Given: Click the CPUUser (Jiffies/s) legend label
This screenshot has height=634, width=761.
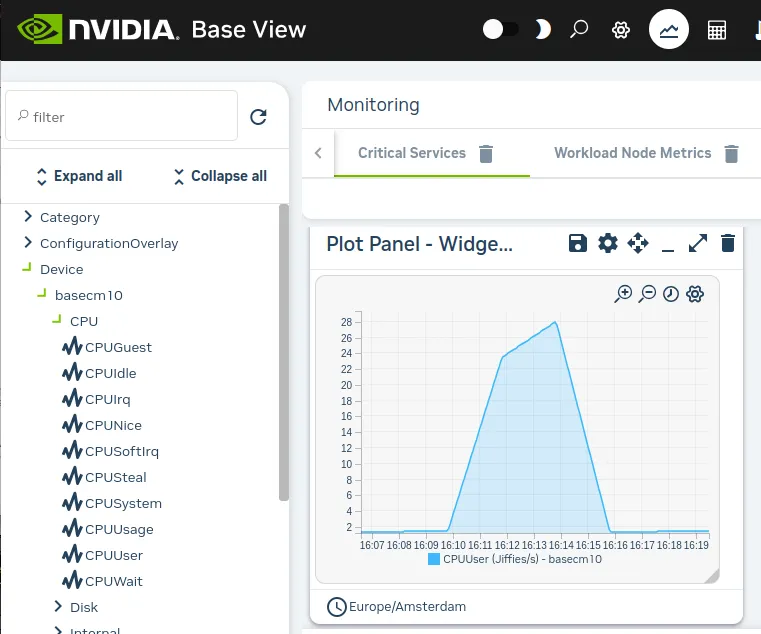Looking at the screenshot, I should (522, 559).
